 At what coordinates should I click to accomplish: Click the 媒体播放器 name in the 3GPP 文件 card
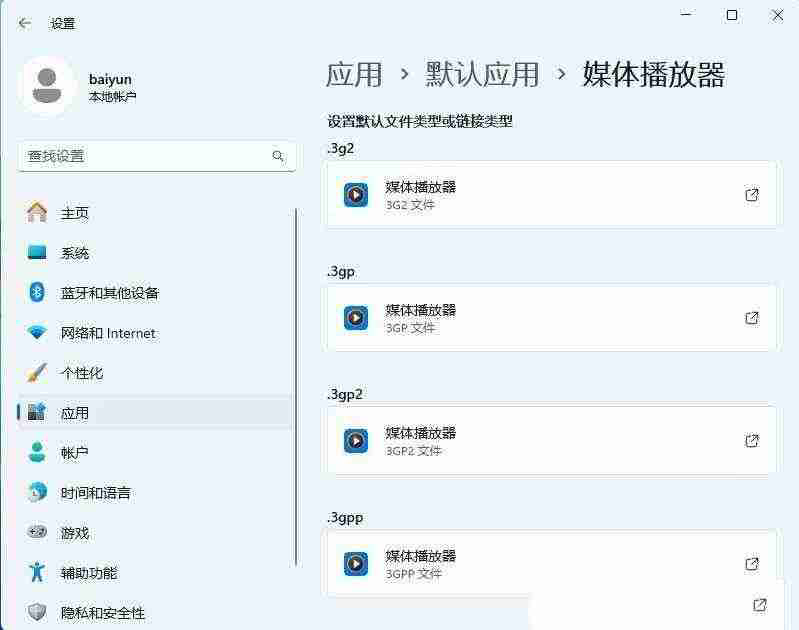point(420,556)
